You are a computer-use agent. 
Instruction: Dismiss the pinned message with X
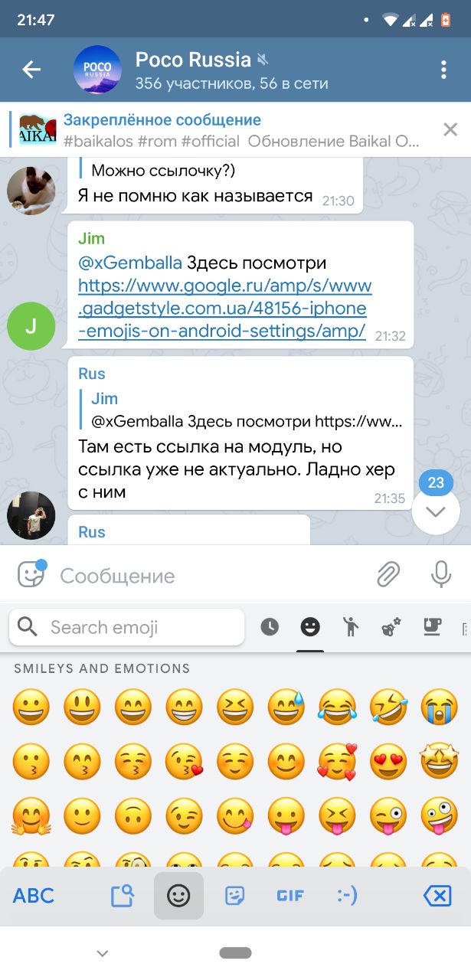coord(450,129)
